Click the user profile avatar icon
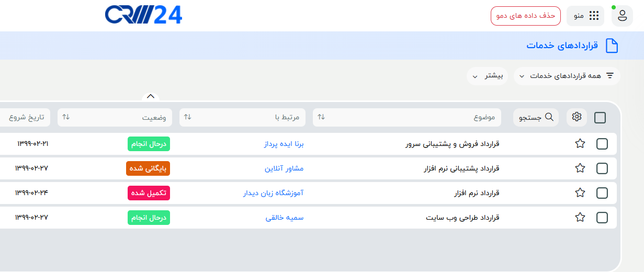This screenshot has height=272, width=644. pos(622,16)
